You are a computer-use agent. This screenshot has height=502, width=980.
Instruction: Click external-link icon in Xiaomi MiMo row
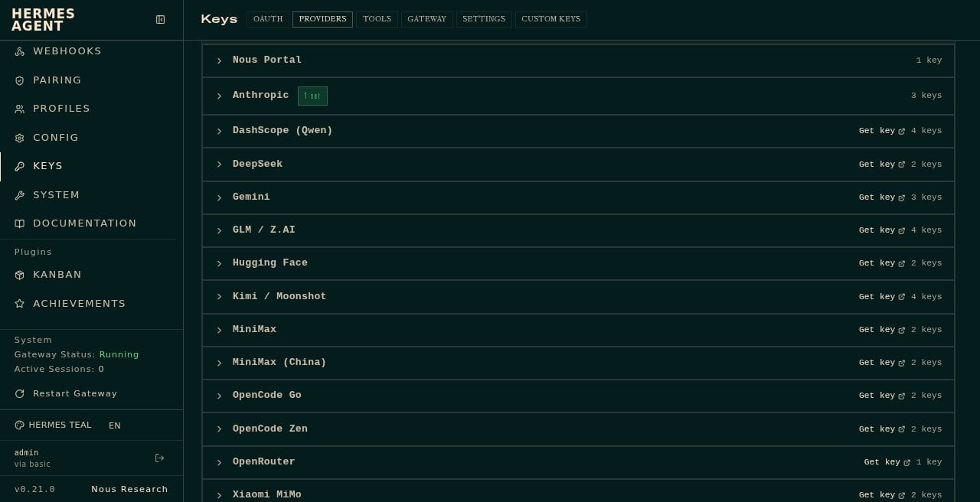(901, 495)
